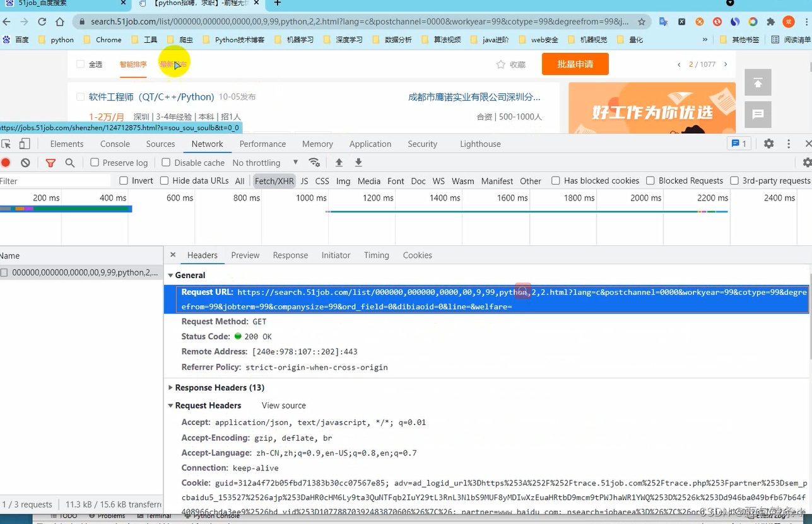Check the 全选 select-all checkbox
The height and width of the screenshot is (524, 812).
click(x=80, y=64)
